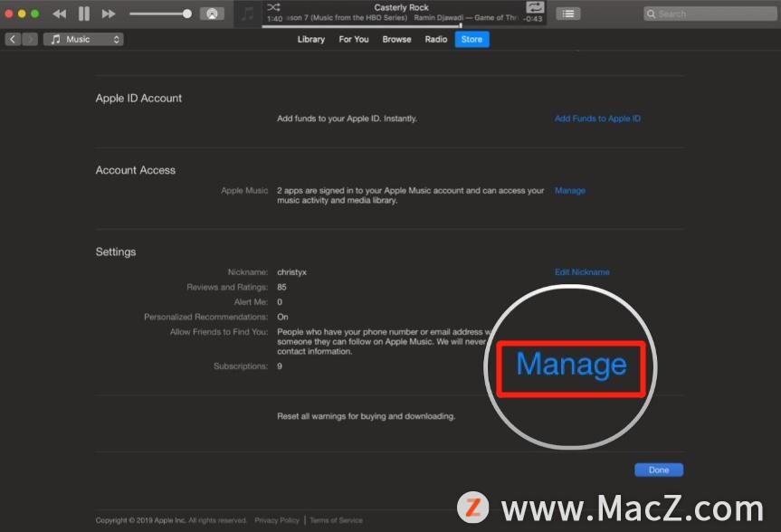Viewport: 781px width, 532px height.
Task: Click the Settings heading
Action: [116, 252]
